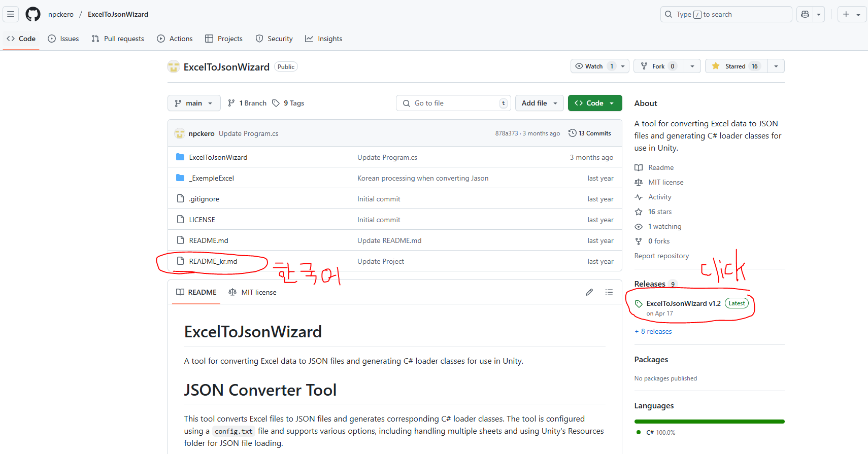Click Report repository link
This screenshot has height=454, width=868.
click(661, 256)
